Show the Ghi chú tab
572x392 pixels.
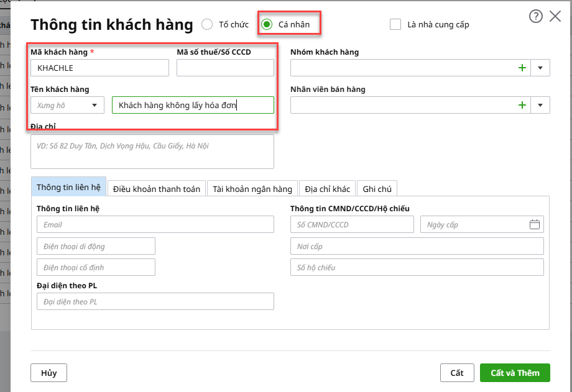pos(377,189)
